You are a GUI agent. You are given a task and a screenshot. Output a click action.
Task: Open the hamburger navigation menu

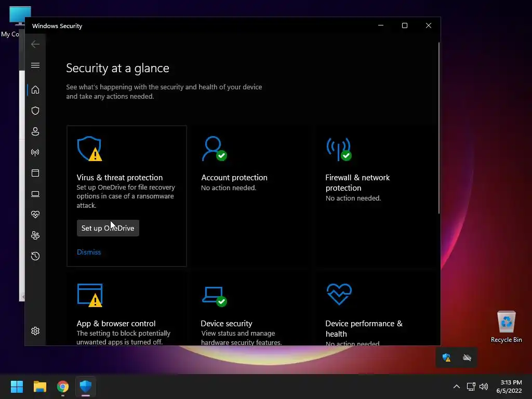coord(35,65)
